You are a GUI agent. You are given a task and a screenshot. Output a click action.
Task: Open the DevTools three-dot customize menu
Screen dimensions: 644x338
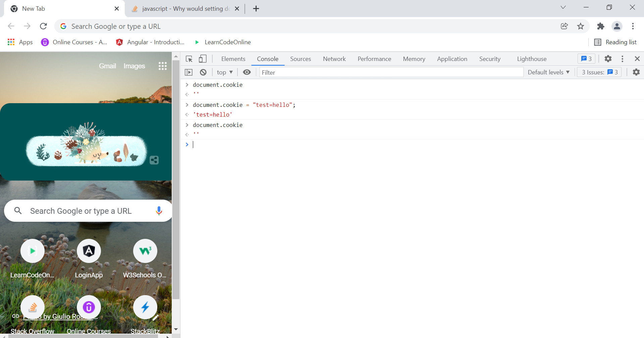623,59
